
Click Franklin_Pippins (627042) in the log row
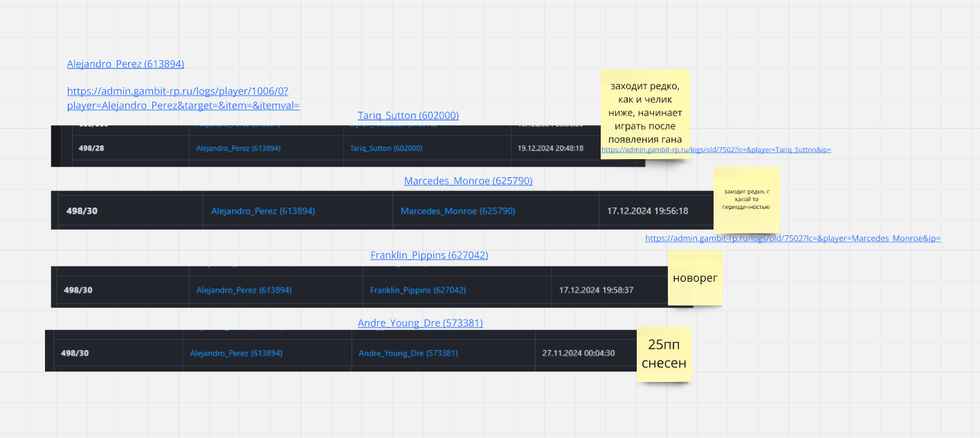(417, 290)
